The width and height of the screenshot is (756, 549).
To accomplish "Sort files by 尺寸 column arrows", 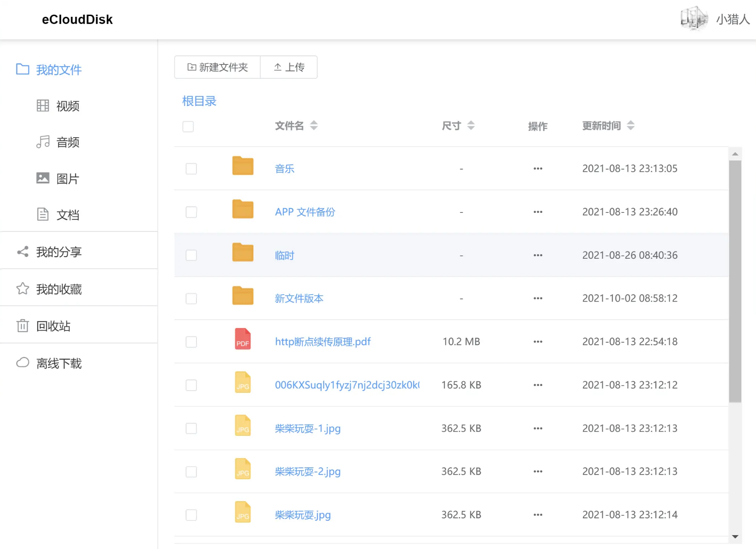I will (471, 125).
